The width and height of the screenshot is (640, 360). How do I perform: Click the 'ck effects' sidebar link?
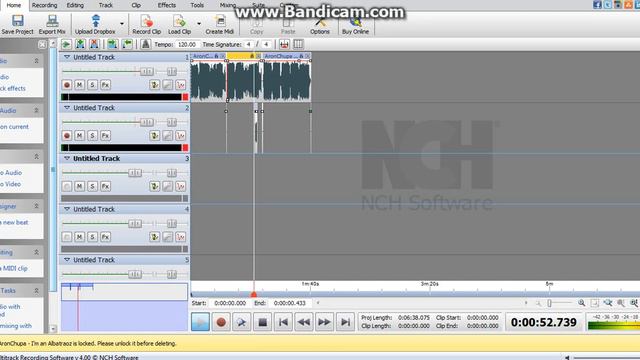point(13,88)
